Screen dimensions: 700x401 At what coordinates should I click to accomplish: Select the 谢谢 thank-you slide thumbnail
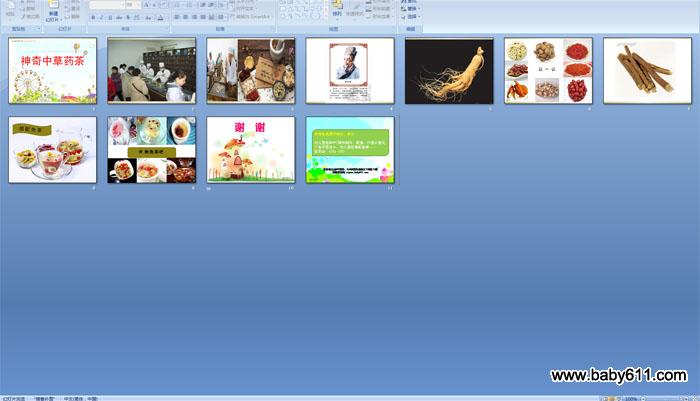click(x=251, y=149)
